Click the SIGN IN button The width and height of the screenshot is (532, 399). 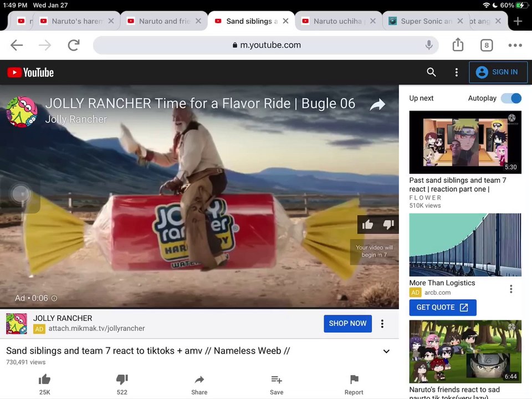(x=498, y=72)
